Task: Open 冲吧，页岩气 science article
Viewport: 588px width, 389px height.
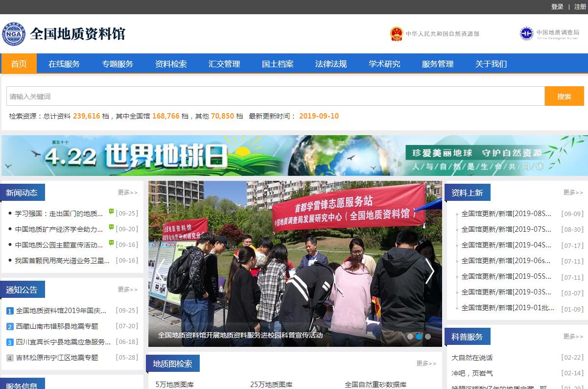Action: pyautogui.click(x=472, y=373)
